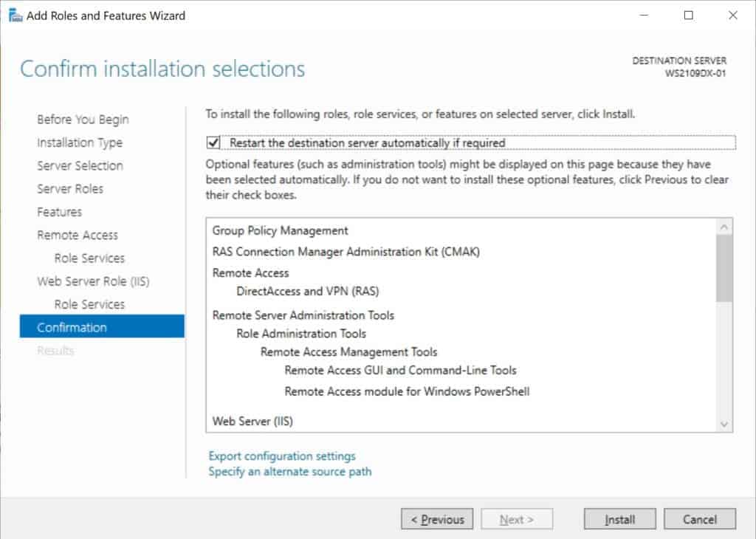The width and height of the screenshot is (756, 539).
Task: Click the Previous button
Action: 437,519
